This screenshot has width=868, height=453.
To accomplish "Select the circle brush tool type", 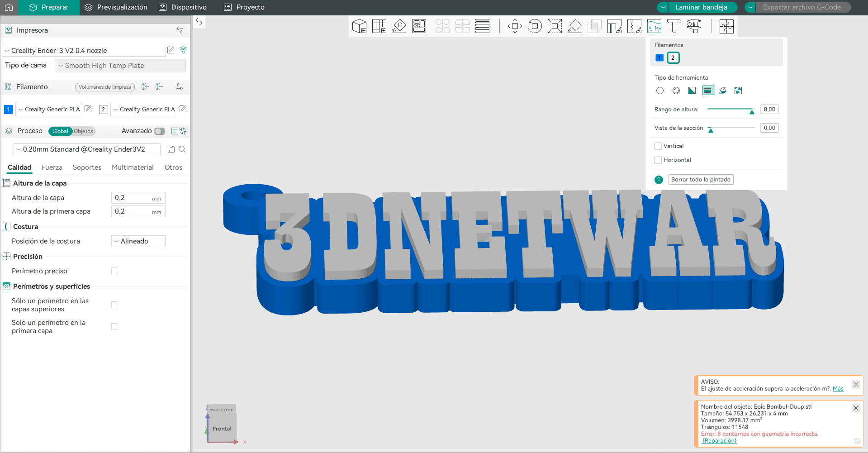I will coord(660,91).
